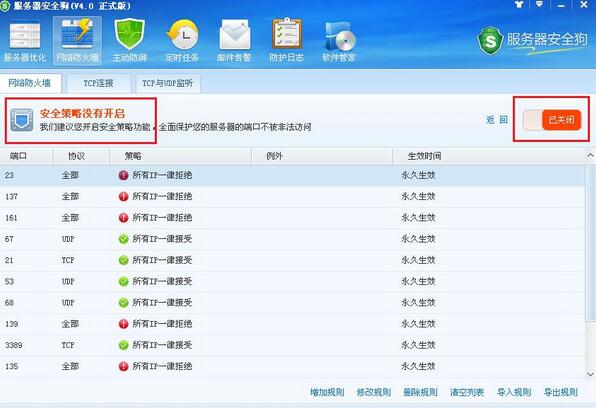Screen dimensions: 596x408
Task: Switch to the 网络防火墙 tab
Action: point(30,83)
